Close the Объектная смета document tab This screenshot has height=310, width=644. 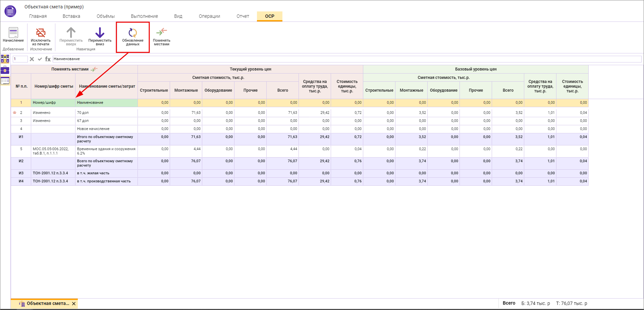click(x=74, y=304)
